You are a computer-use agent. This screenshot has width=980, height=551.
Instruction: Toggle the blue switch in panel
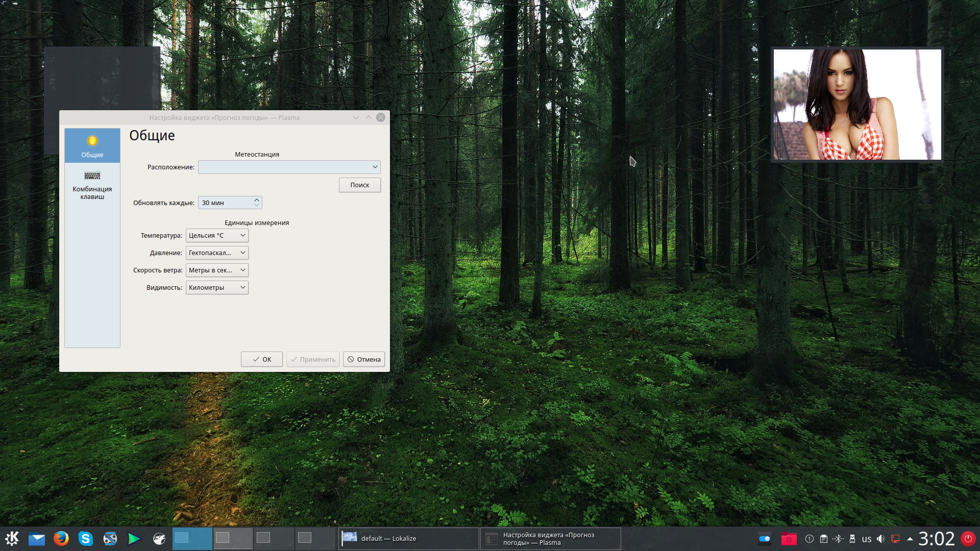764,539
